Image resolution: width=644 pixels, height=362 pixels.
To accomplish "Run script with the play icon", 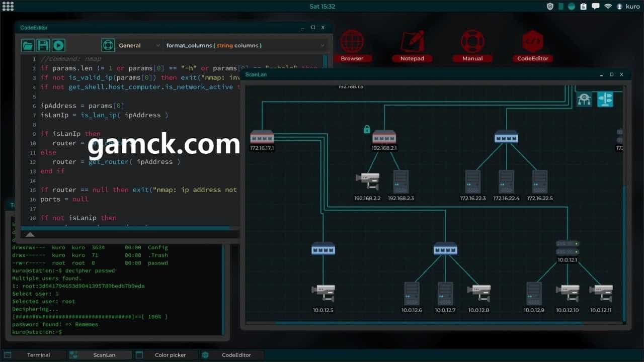I will [59, 45].
